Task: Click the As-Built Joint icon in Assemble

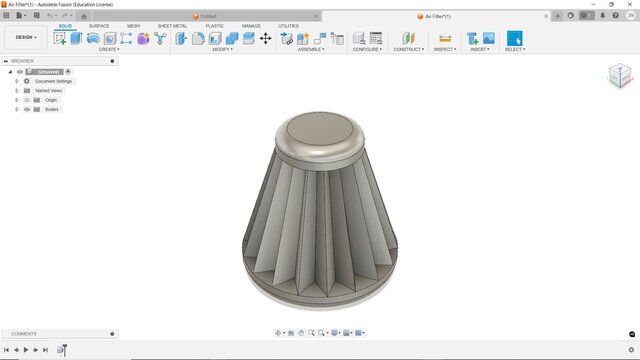Action: pyautogui.click(x=337, y=39)
